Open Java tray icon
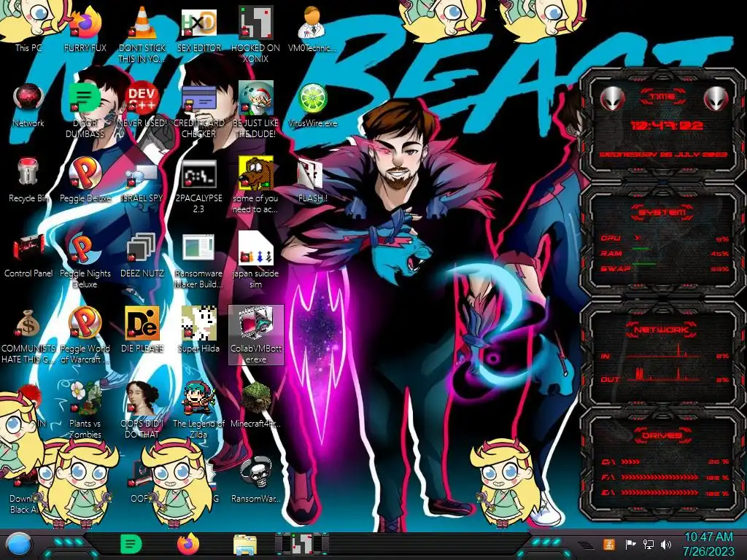The height and width of the screenshot is (560, 747). click(x=608, y=544)
